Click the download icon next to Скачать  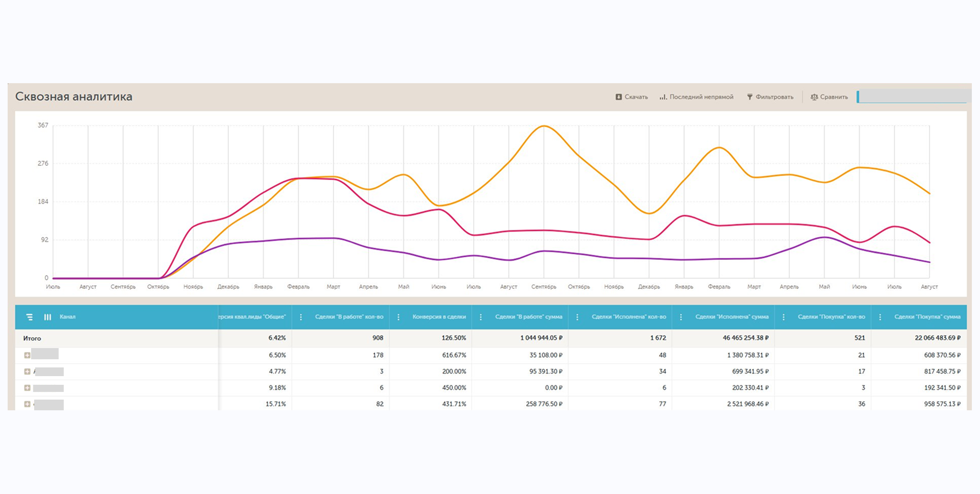(618, 97)
